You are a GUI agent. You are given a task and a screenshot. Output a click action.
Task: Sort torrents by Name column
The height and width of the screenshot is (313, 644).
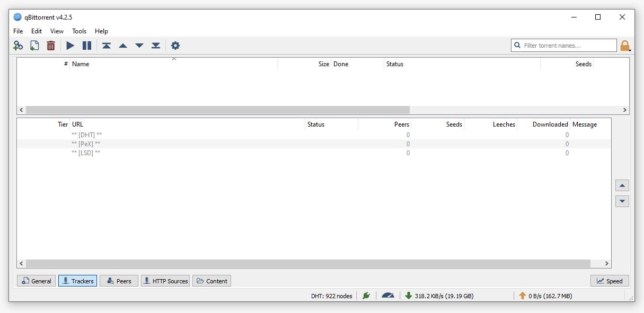coord(174,64)
